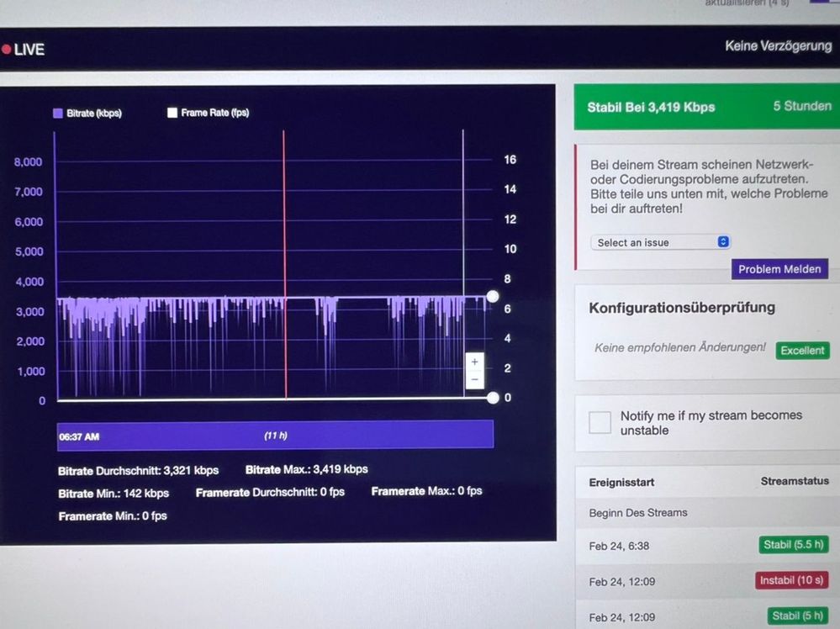Click the Excellent configuration badge

coord(802,351)
